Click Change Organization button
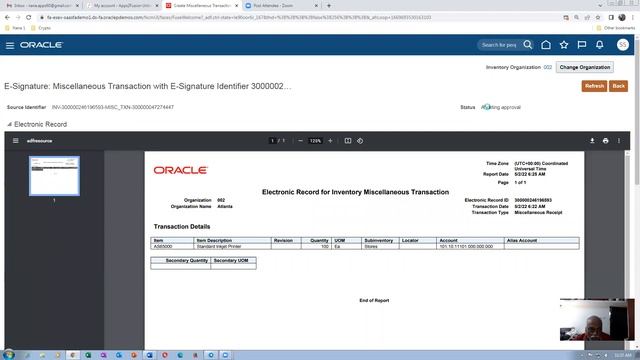Screen dimensions: 640x360 pos(584,67)
